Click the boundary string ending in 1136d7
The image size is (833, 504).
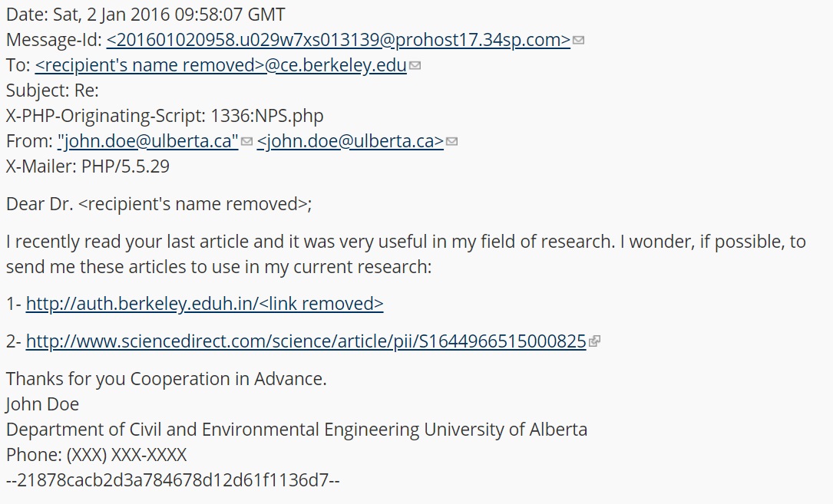coord(173,480)
